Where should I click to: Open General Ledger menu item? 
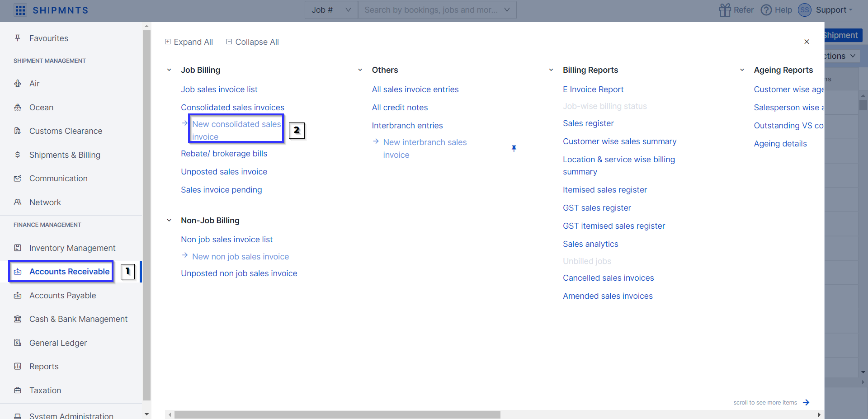(x=58, y=343)
